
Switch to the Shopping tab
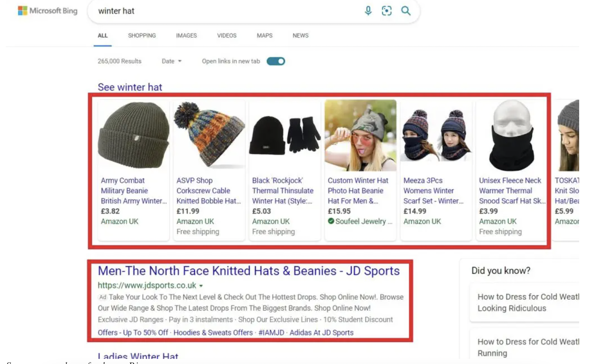pos(142,36)
